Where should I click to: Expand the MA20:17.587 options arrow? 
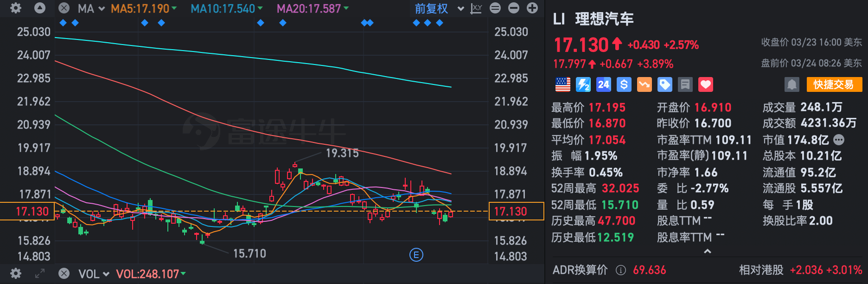[346, 8]
